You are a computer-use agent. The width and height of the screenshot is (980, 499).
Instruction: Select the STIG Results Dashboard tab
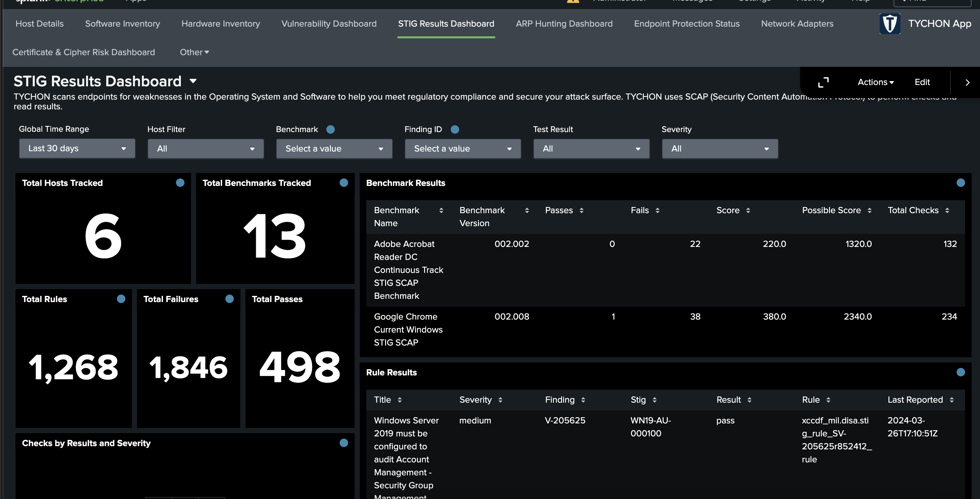point(446,24)
